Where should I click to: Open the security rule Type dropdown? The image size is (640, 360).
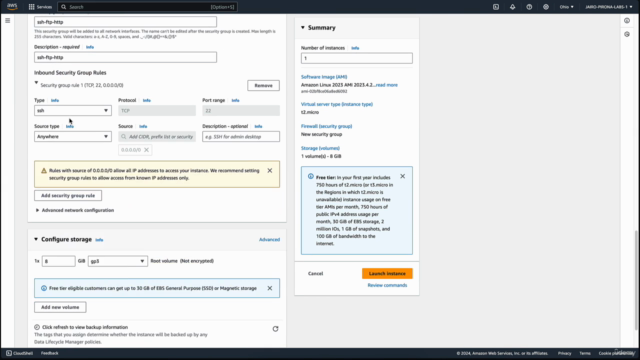(x=73, y=111)
